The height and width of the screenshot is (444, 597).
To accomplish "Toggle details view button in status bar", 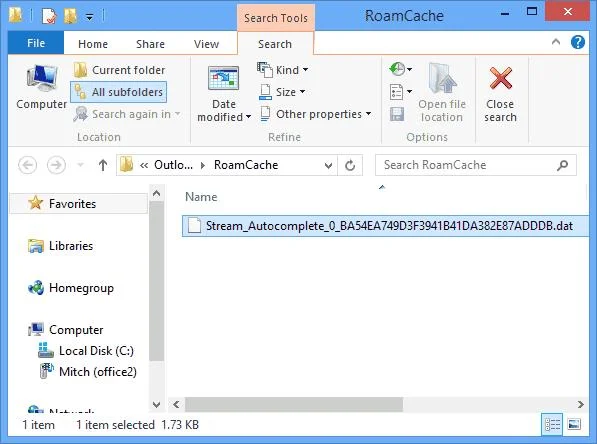I will pos(552,424).
